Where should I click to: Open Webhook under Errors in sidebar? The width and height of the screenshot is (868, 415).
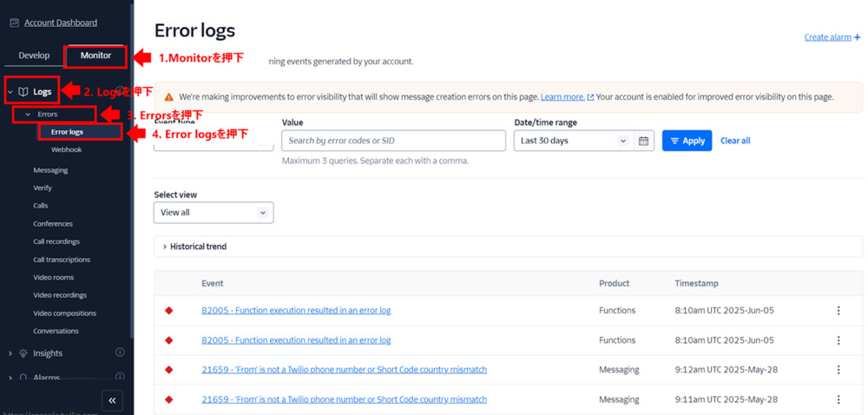point(66,150)
